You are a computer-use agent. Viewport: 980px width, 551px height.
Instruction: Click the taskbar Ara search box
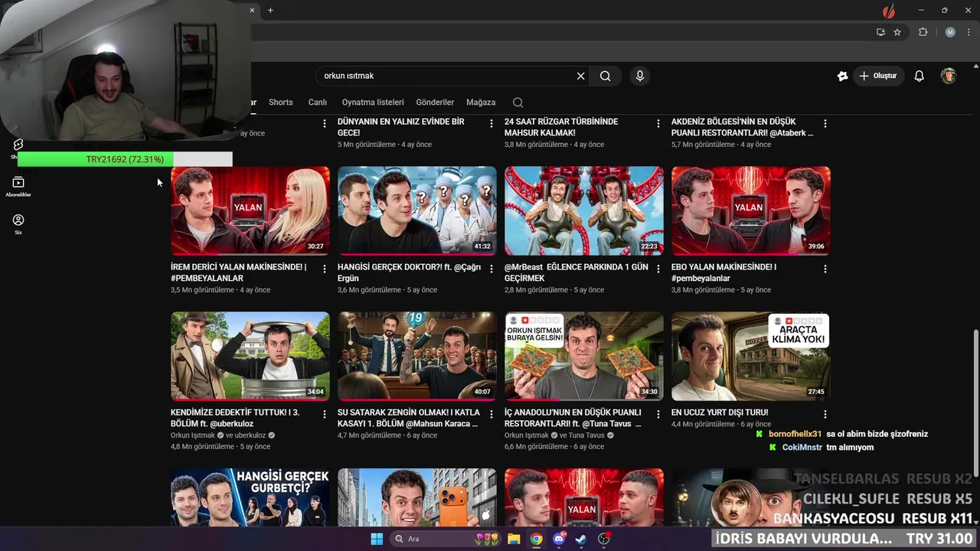point(444,539)
